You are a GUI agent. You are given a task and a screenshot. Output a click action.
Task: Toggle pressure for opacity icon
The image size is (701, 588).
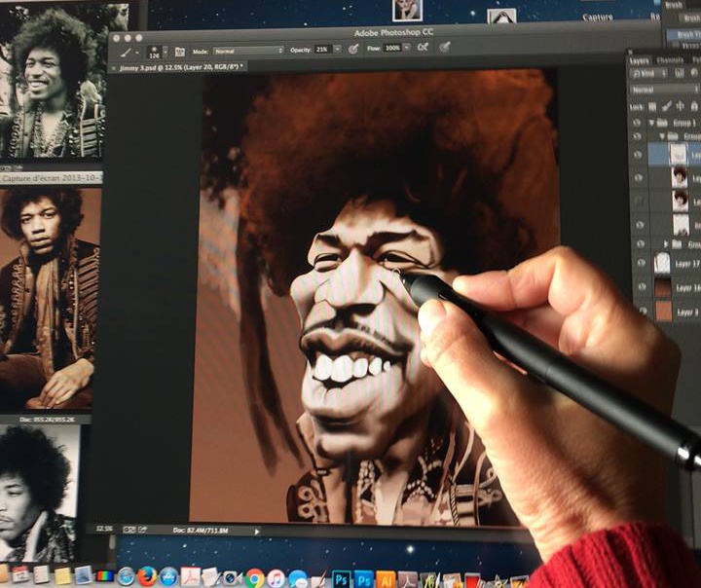point(353,49)
